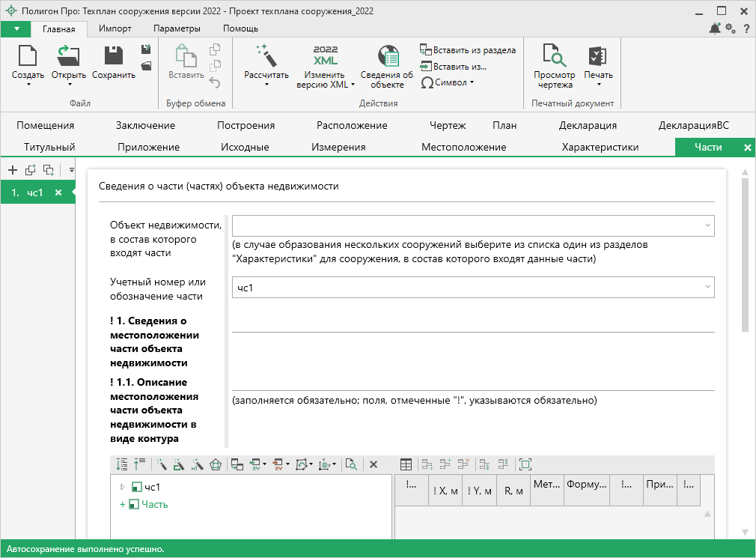Viewport: 756px width, 558px height.
Task: Click the delete X icon in contour toolbar
Action: (374, 464)
